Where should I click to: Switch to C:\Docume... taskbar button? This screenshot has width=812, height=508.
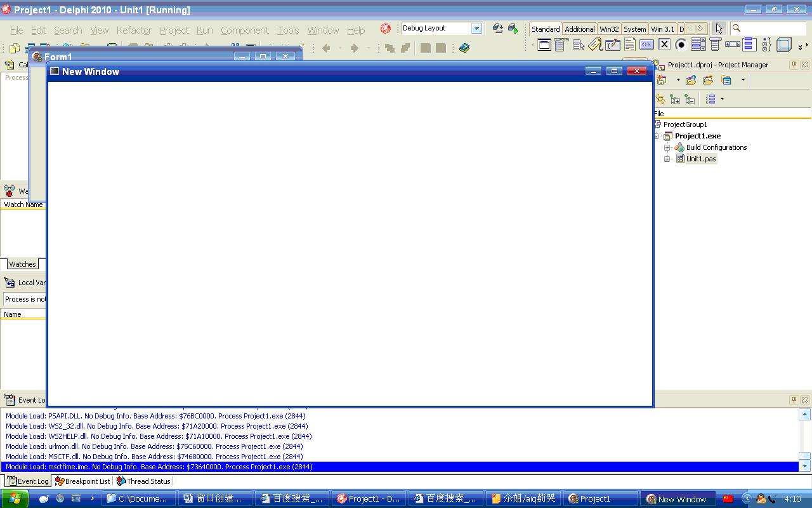click(139, 498)
